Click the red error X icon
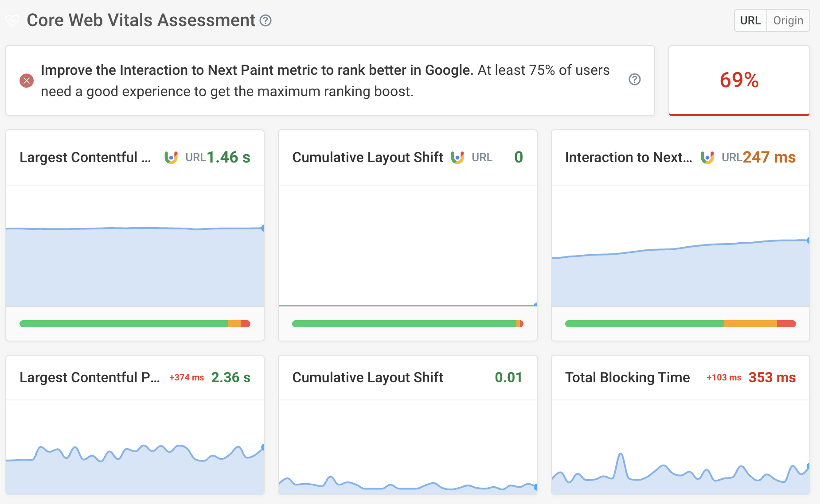Image resolution: width=820 pixels, height=504 pixels. [x=27, y=81]
